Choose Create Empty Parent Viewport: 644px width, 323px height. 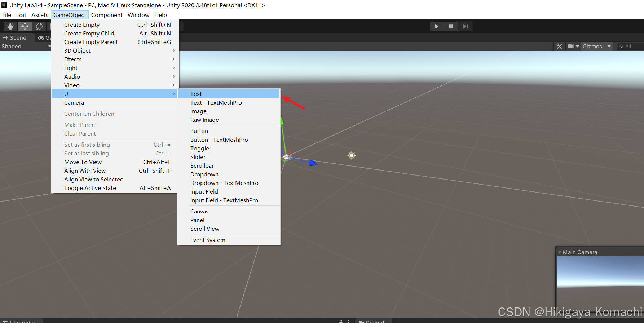(115, 42)
